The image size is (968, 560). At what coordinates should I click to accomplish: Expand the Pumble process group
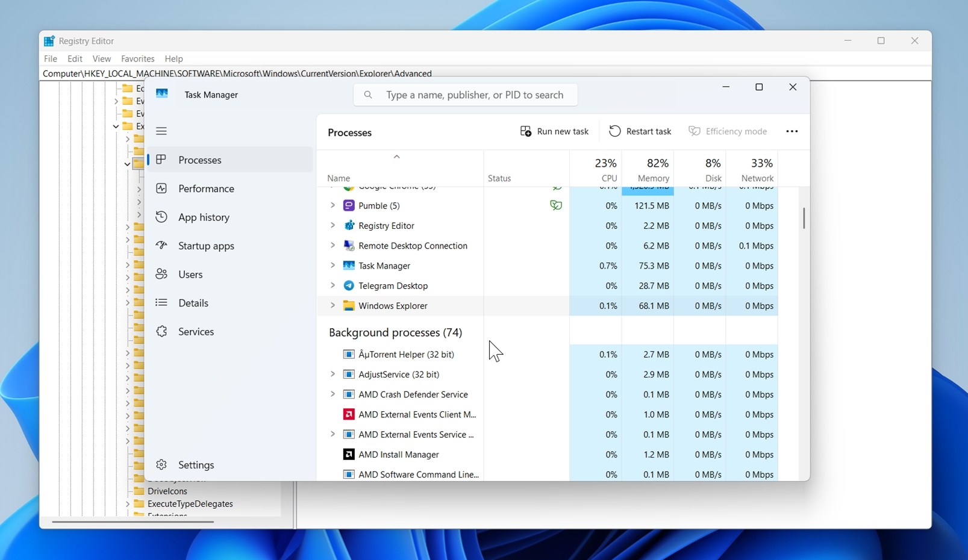point(333,205)
